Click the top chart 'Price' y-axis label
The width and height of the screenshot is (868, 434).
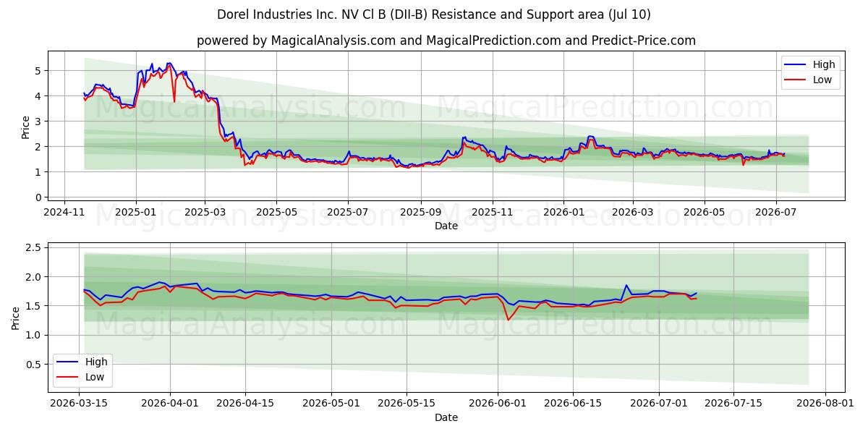[x=26, y=127]
